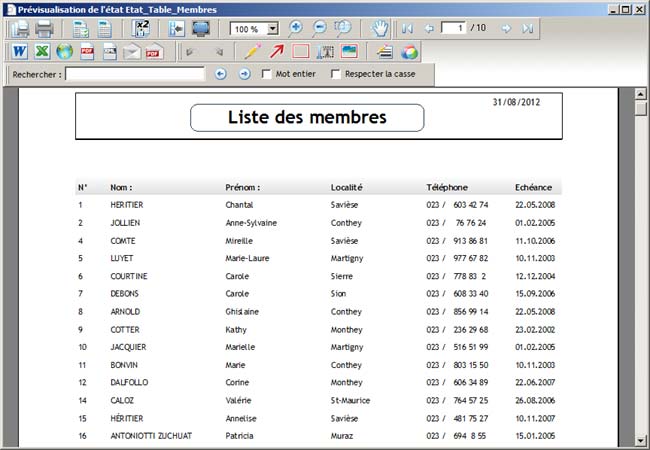This screenshot has width=650, height=450.
Task: Click the Téléphone column header
Action: pos(447,187)
